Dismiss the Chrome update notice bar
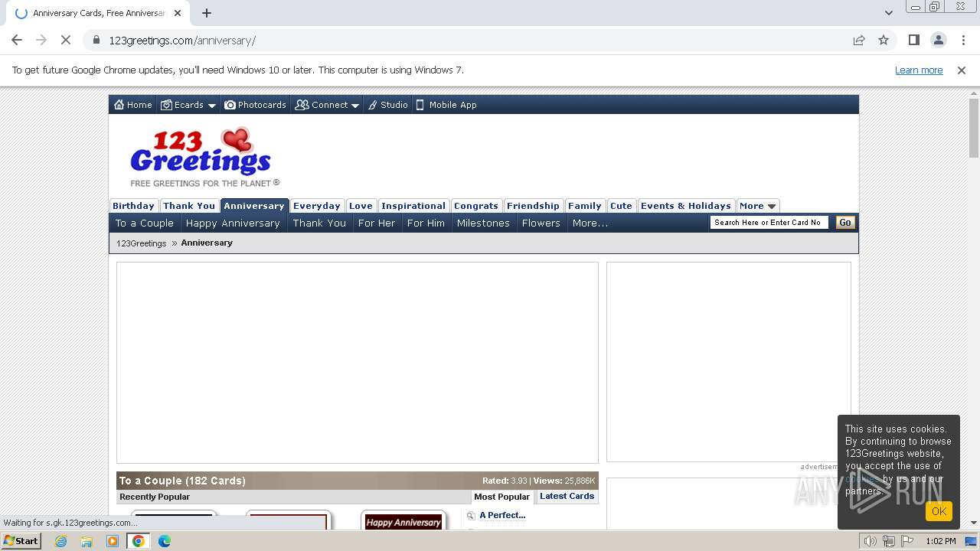Image resolution: width=980 pixels, height=551 pixels. pos(962,70)
